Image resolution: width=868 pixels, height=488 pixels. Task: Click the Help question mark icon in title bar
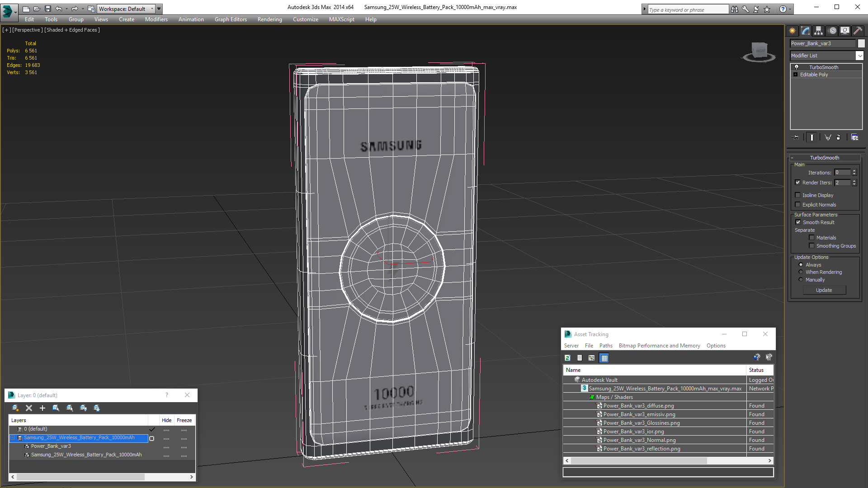click(783, 9)
